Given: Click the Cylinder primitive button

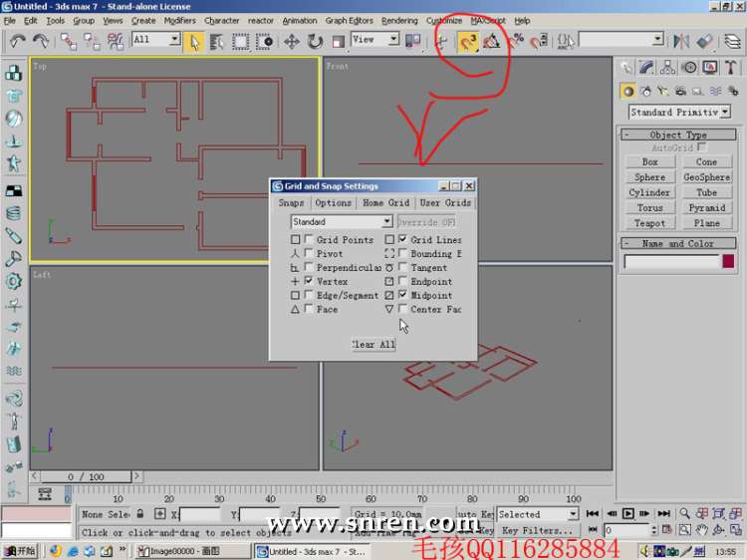Looking at the screenshot, I should 649,192.
